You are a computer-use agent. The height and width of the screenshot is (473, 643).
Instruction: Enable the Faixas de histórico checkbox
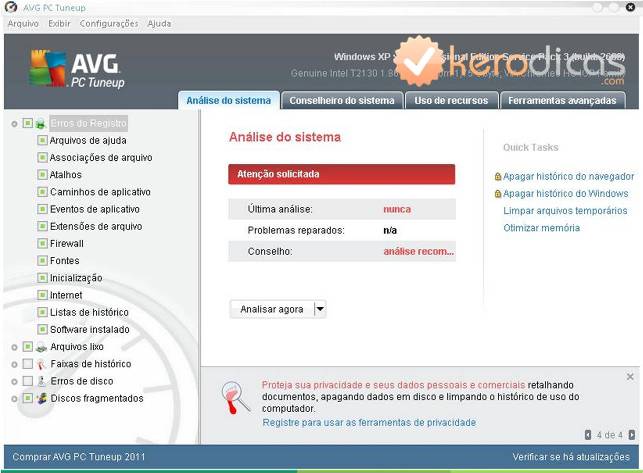tap(27, 364)
